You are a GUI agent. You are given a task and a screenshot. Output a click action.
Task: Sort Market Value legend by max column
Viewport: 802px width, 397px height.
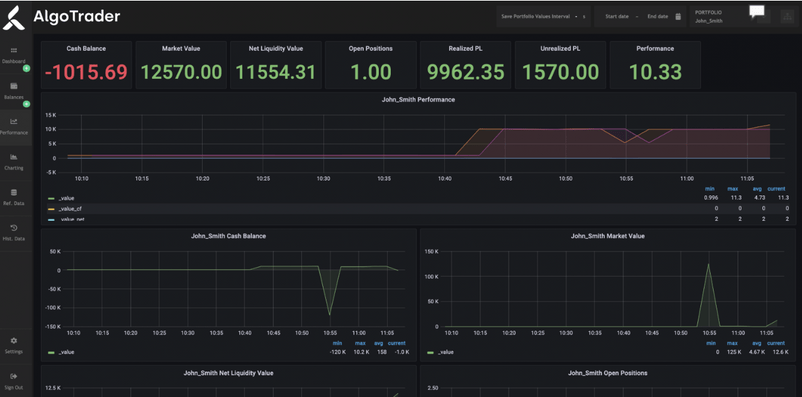733,343
